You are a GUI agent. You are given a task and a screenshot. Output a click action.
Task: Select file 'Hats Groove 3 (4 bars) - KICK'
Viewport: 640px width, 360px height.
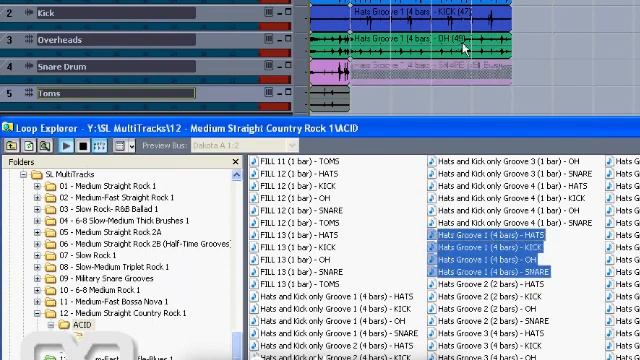pos(489,346)
